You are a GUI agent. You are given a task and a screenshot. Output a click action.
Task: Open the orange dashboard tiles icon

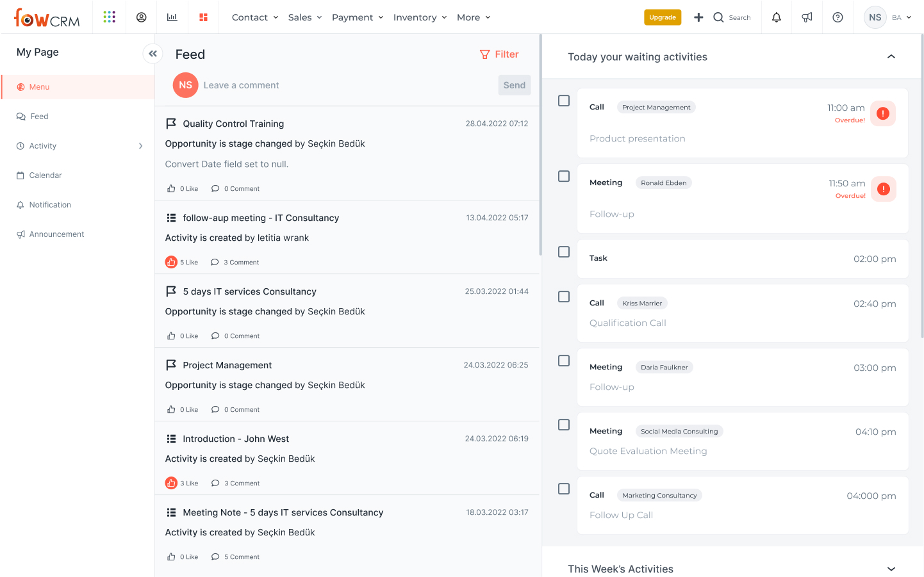(203, 17)
